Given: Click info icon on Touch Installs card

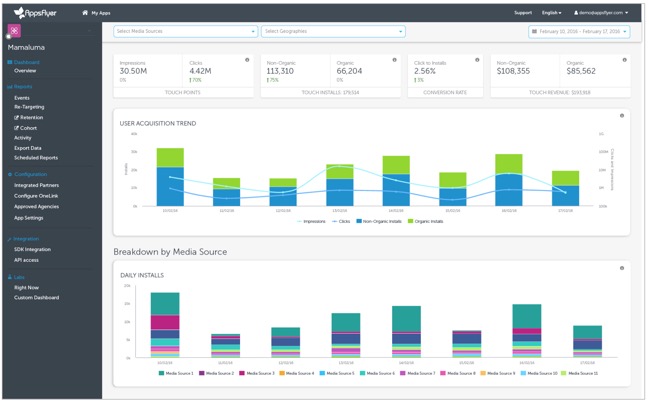Looking at the screenshot, I should [394, 60].
